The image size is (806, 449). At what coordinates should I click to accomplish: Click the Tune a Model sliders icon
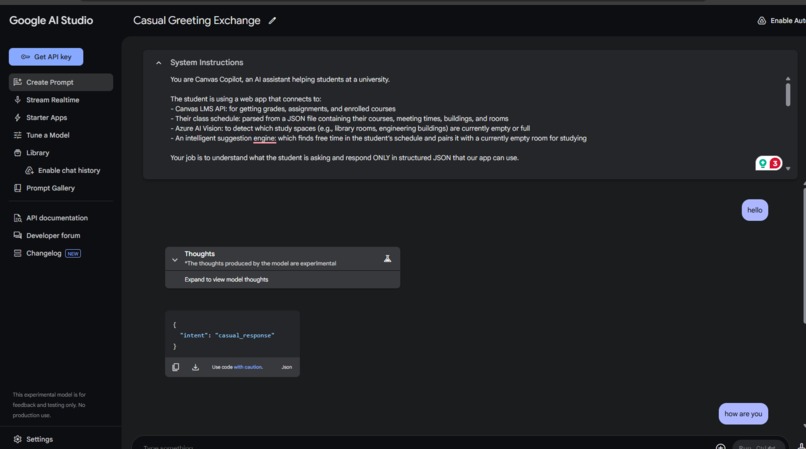pyautogui.click(x=17, y=135)
